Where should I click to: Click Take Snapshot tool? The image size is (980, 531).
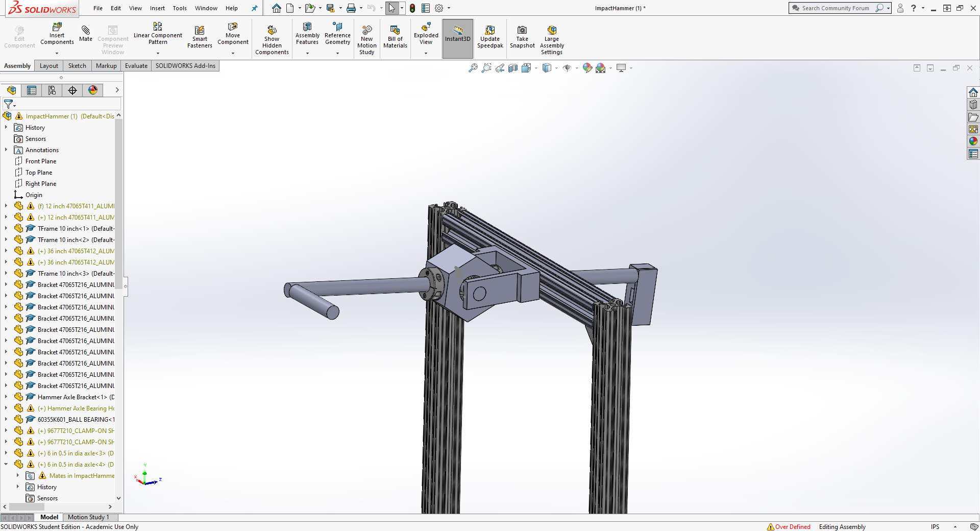tap(522, 37)
